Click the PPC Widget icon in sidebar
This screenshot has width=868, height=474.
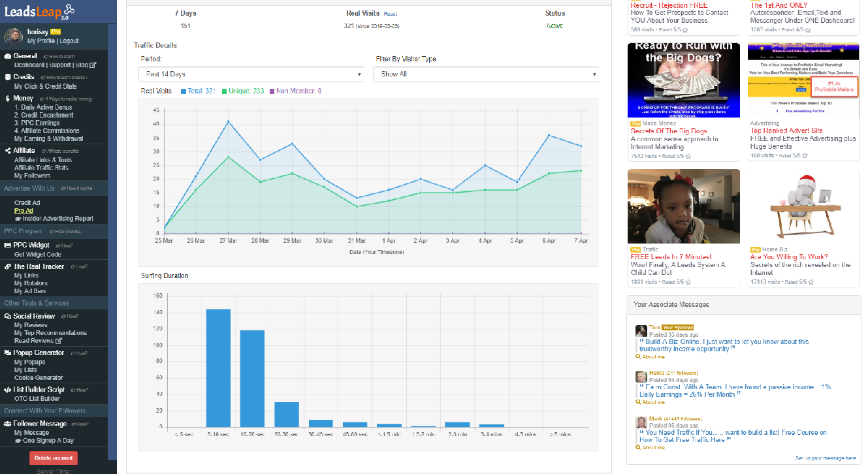point(7,245)
